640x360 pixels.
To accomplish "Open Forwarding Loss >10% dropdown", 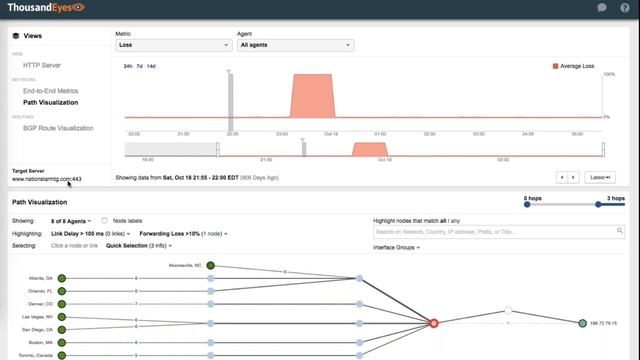I will pos(183,234).
